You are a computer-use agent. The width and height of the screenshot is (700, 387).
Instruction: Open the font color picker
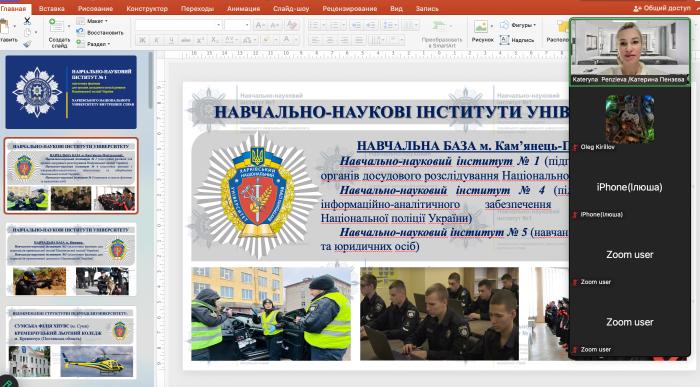pos(288,40)
